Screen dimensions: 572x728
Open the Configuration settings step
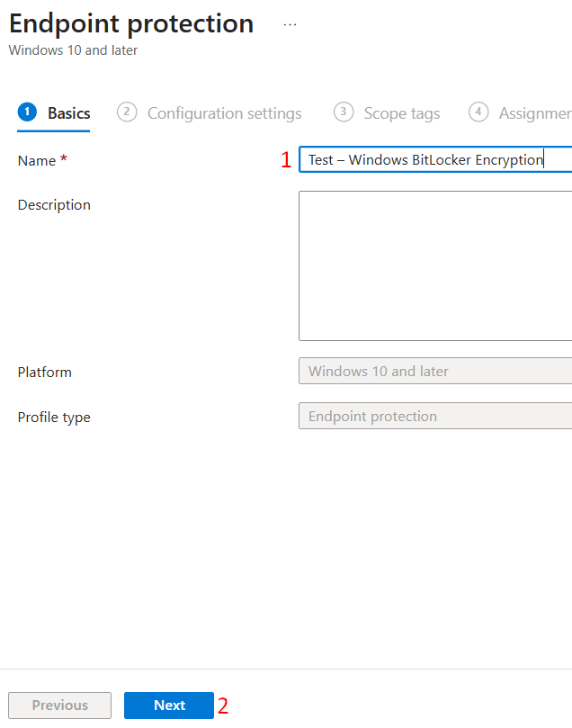[224, 112]
